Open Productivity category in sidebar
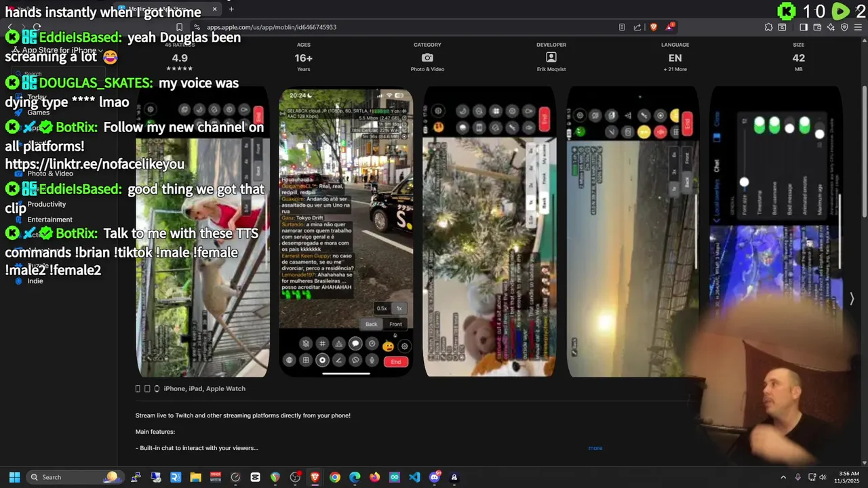 pos(47,204)
